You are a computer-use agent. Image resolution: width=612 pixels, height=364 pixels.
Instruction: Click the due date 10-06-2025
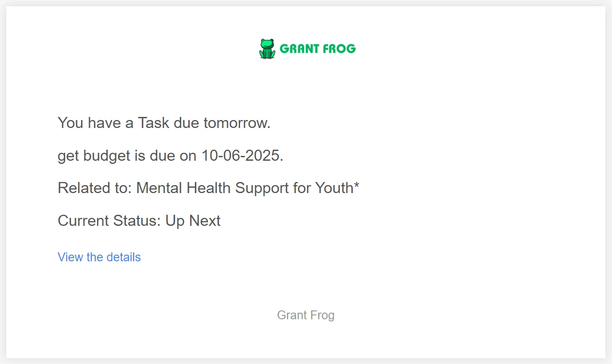(x=242, y=156)
